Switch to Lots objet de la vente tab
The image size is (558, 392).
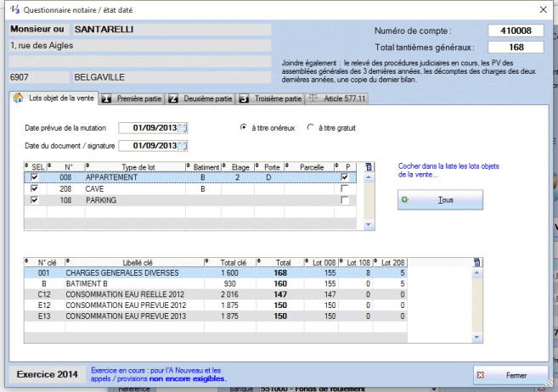[54, 98]
